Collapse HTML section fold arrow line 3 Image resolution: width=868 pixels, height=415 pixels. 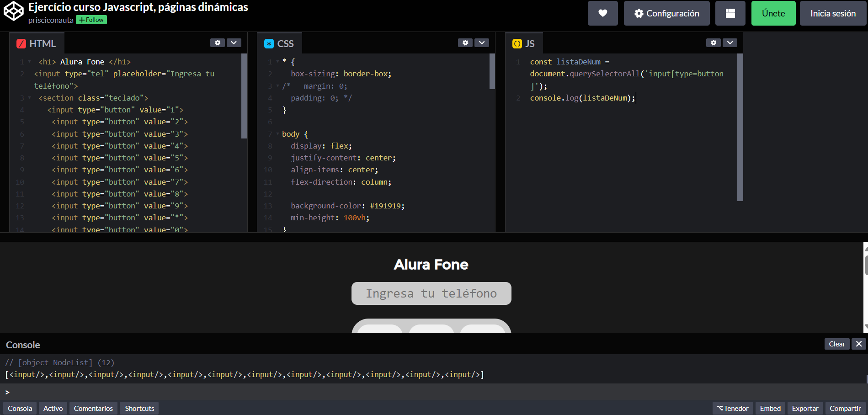(30, 98)
